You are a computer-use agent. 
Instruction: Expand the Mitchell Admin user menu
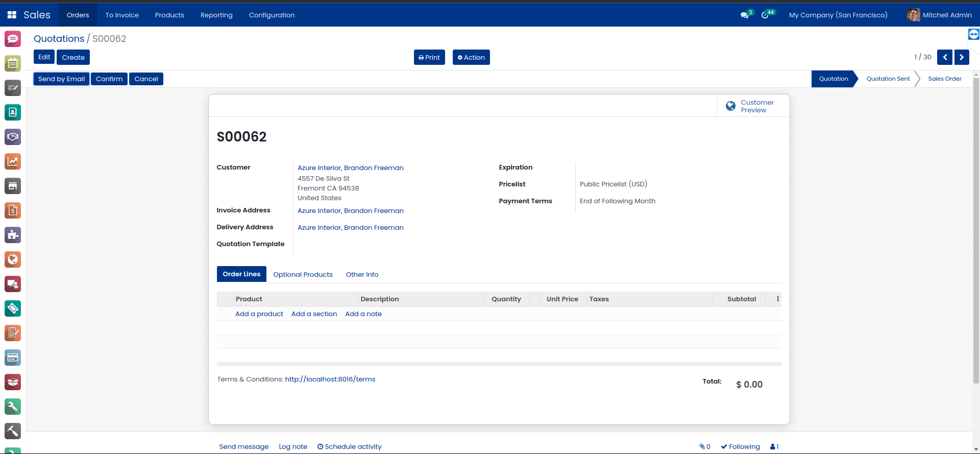coord(939,15)
